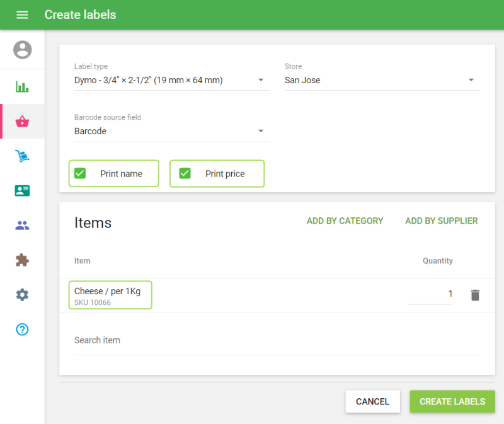The width and height of the screenshot is (504, 424).
Task: Open the hamburger navigation menu
Action: pyautogui.click(x=22, y=14)
